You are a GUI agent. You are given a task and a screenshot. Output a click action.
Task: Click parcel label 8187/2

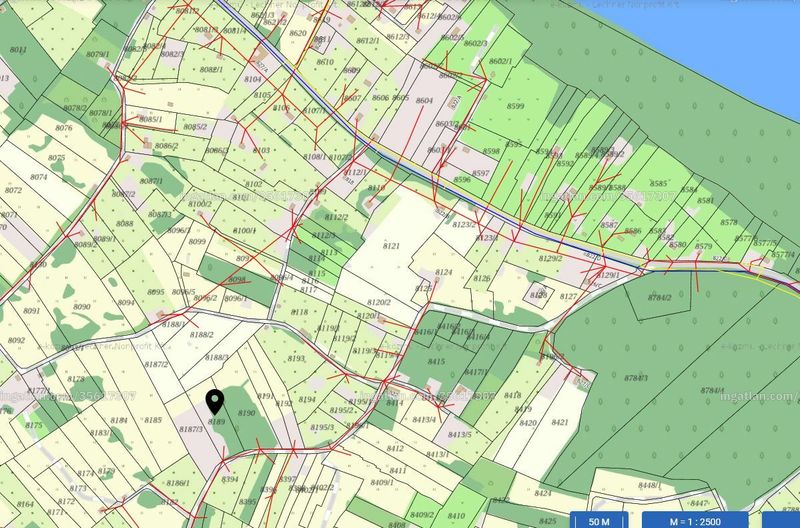point(156,365)
